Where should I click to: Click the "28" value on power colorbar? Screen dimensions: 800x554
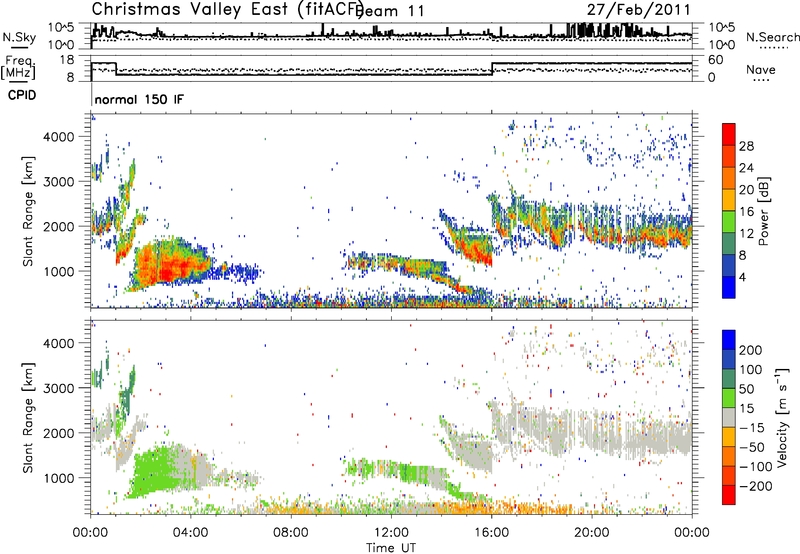(x=746, y=146)
